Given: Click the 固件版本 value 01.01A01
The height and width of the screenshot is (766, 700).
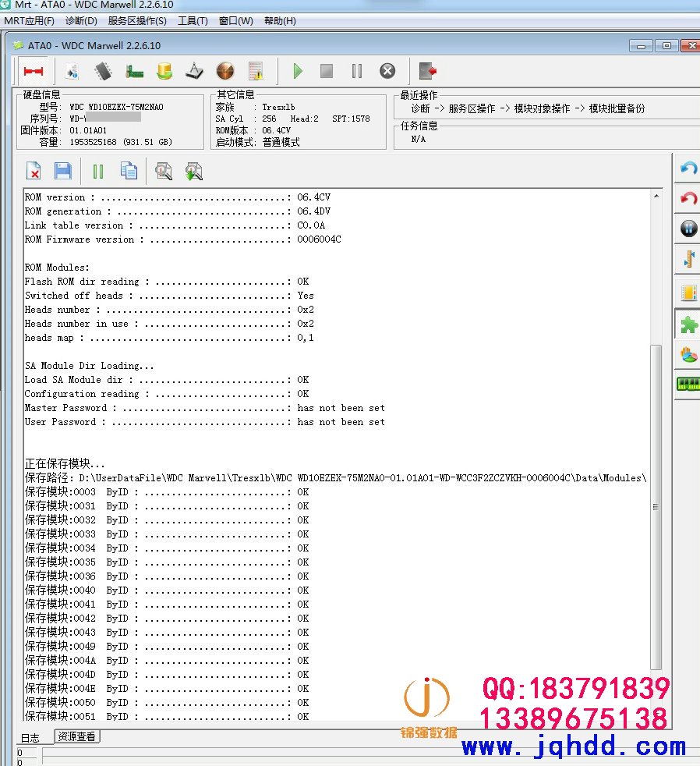Looking at the screenshot, I should [x=88, y=130].
